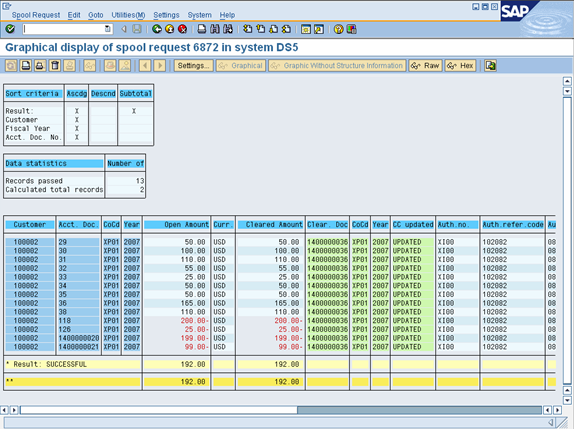The image size is (575, 430).
Task: Click the scroll left arrow at the horizontal scrollbar's left end
Action: point(4,410)
